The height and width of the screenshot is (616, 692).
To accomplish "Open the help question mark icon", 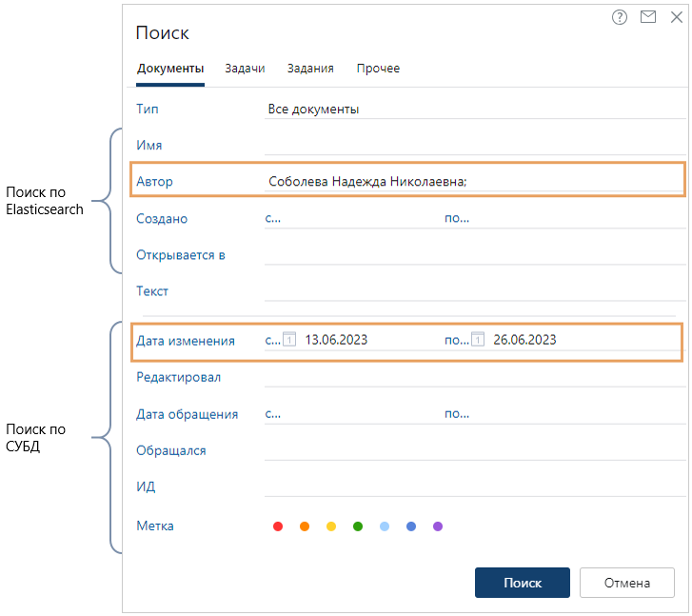I will [620, 17].
